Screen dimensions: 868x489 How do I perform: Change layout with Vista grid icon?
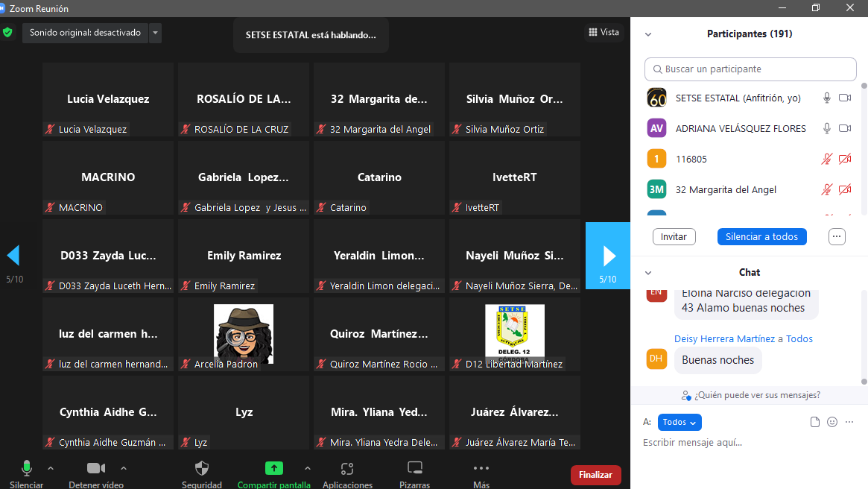pos(604,32)
